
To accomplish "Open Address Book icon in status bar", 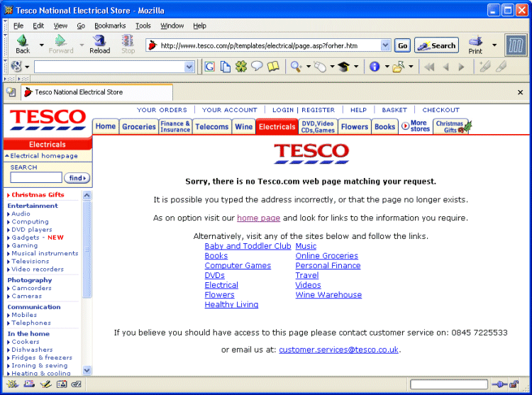I will tap(62, 384).
